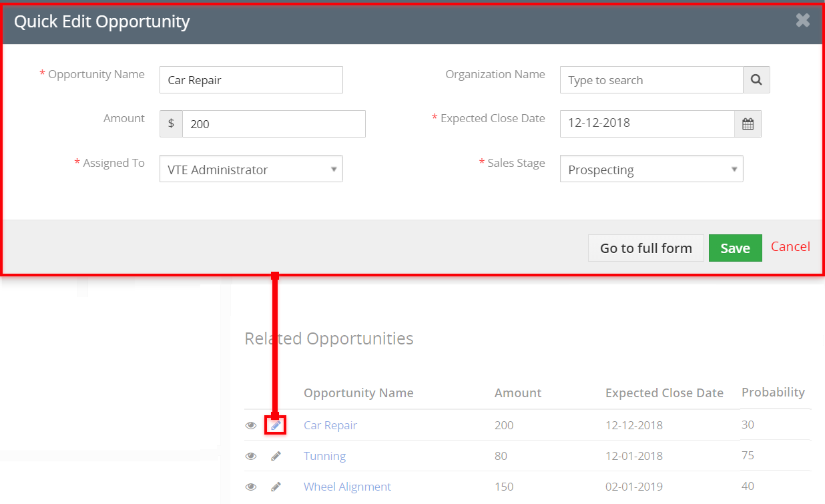Viewport: 825px width, 504px height.
Task: Open the Sales Stage dropdown
Action: (651, 169)
